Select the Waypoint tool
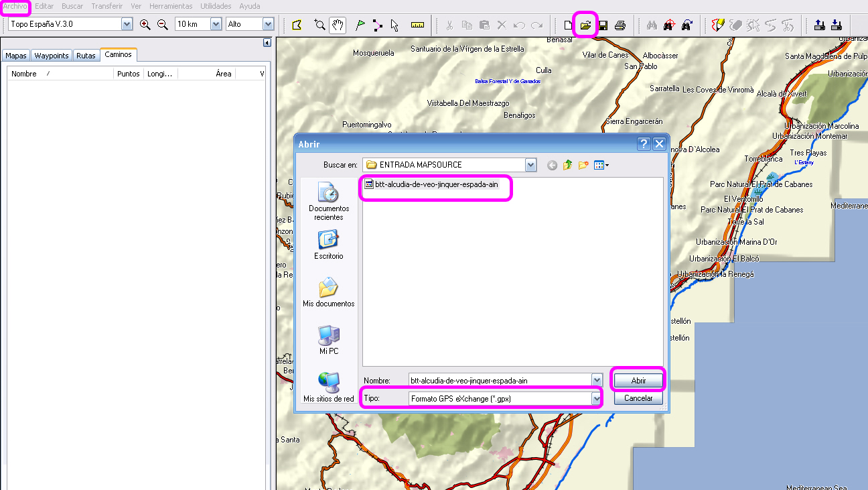 click(x=360, y=25)
